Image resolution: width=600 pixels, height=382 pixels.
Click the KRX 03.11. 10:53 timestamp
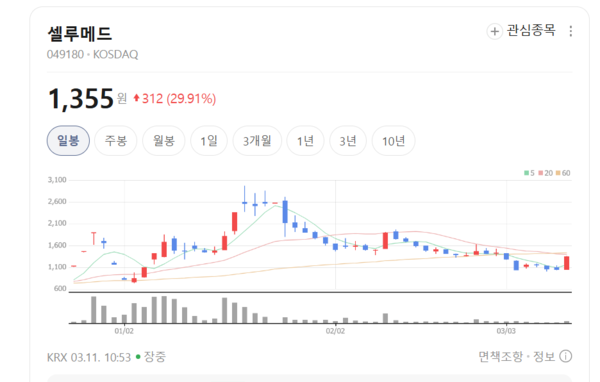click(x=89, y=357)
